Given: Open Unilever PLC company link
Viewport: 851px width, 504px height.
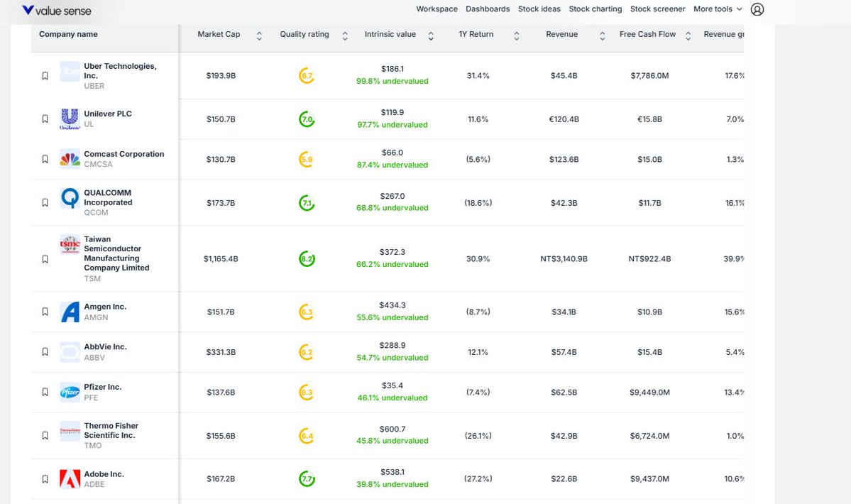Looking at the screenshot, I should click(x=108, y=114).
